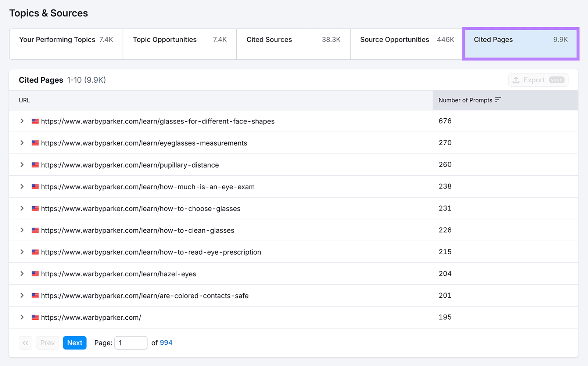The height and width of the screenshot is (366, 588).
Task: Click the US flag beside glasses-for-different-face-shapes
Action: pos(35,121)
